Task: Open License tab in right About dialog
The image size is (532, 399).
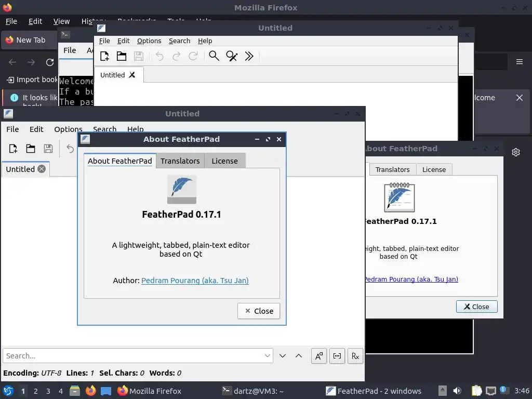Action: point(434,170)
